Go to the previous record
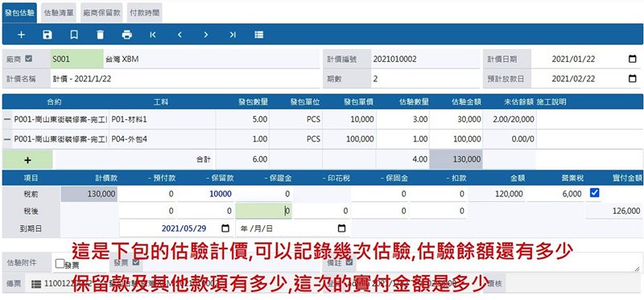The height and width of the screenshot is (300, 644). pos(180,35)
